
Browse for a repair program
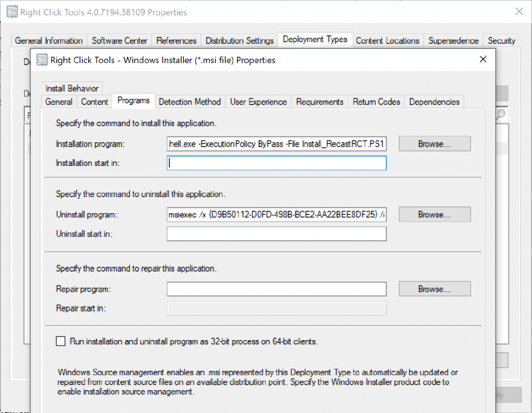tap(434, 289)
